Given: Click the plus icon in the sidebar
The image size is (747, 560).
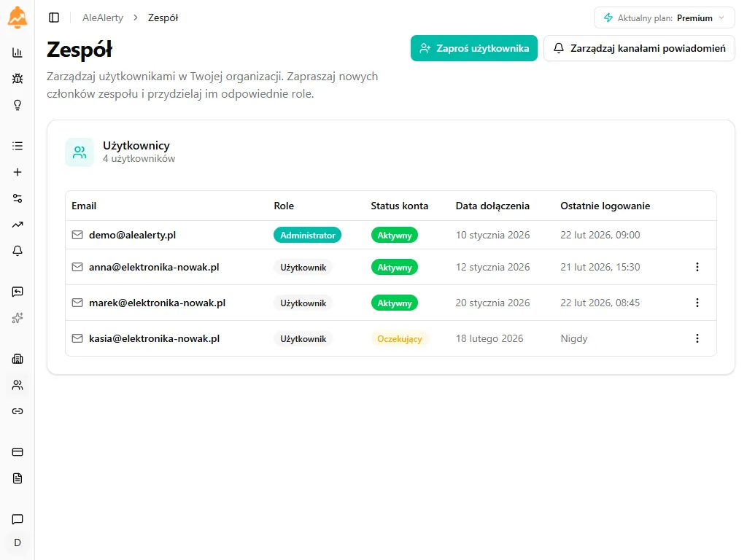Looking at the screenshot, I should click(18, 172).
